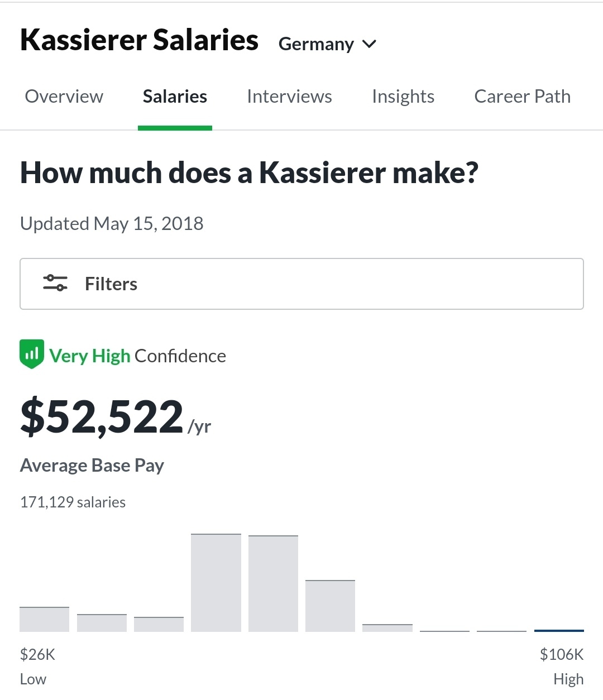Click the filter sliders icon
603x700 pixels.
click(55, 284)
